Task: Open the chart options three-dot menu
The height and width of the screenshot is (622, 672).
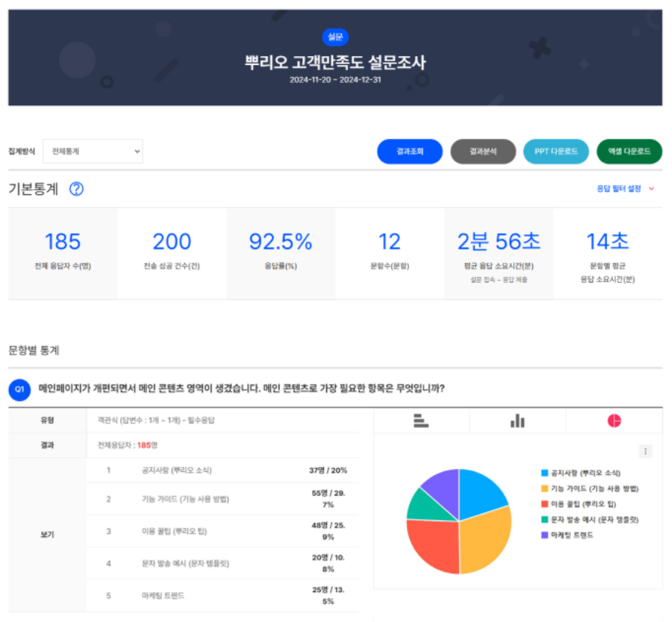Action: [645, 451]
